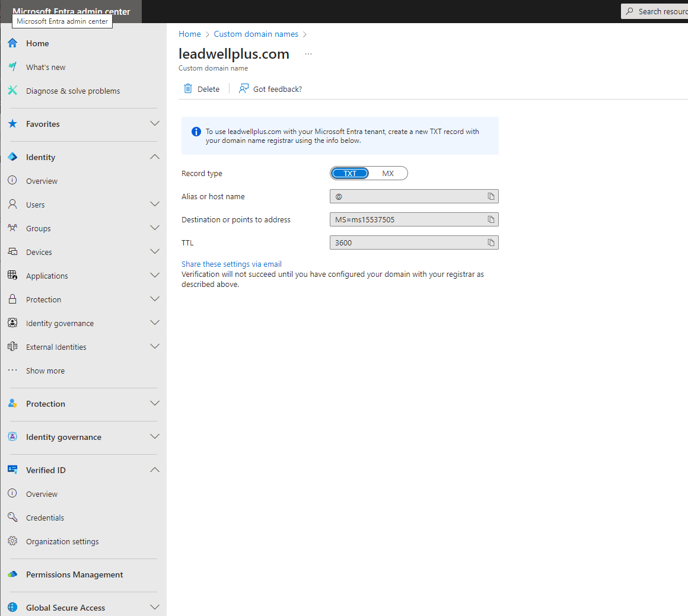The height and width of the screenshot is (616, 688).
Task: Collapse the Identity section chevron
Action: 154,157
